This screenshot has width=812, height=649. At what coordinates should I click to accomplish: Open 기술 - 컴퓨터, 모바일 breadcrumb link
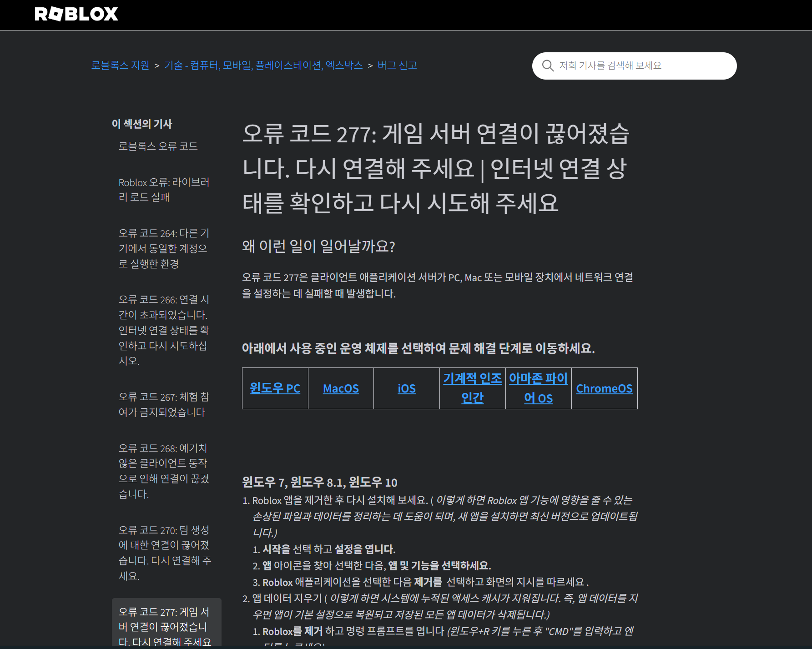point(263,65)
